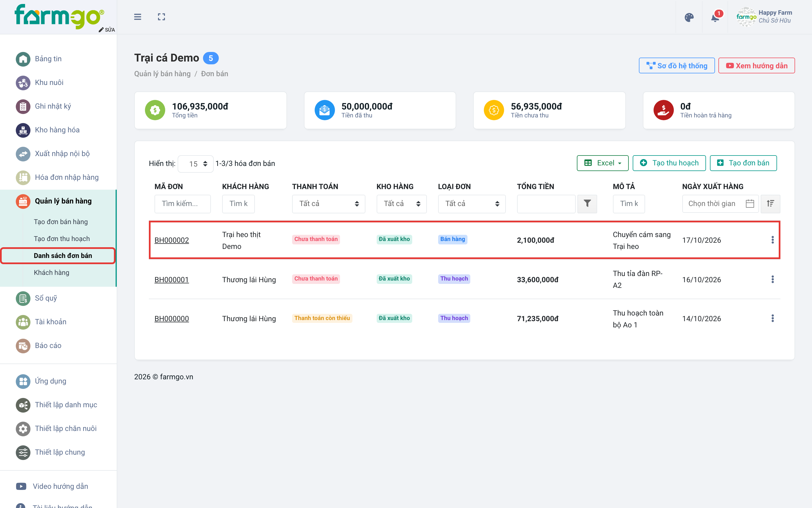The image size is (812, 508).
Task: Click the Bảng tin sidebar icon
Action: (x=23, y=59)
